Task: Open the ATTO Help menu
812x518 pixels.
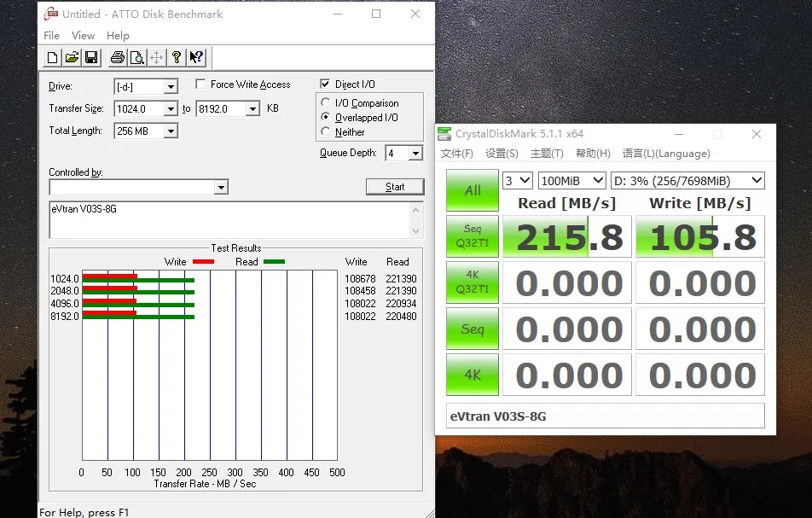Action: 118,36
